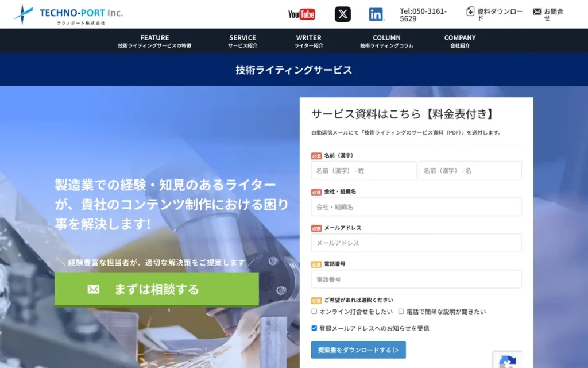Click the 製造業での経験・知見 hero headline

click(x=172, y=204)
